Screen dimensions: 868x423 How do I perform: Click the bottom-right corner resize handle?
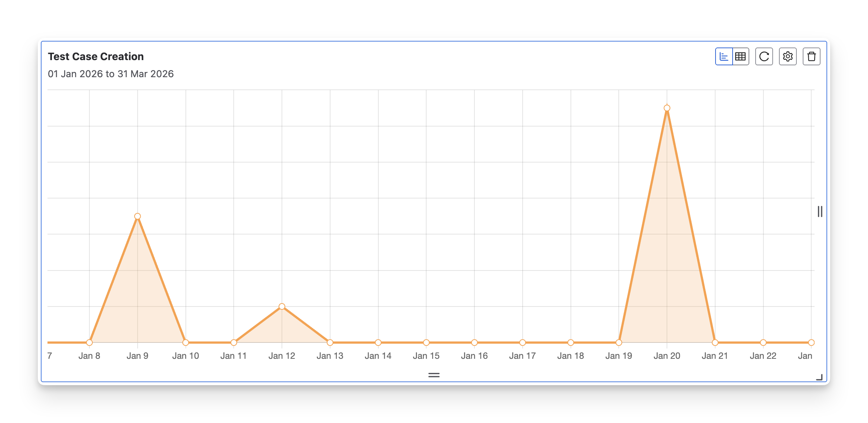click(819, 377)
